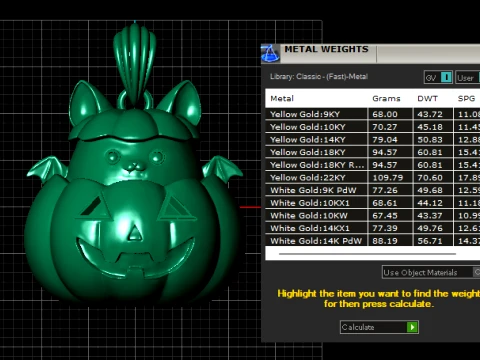Select the White Gold:10KW row
Screen dimensions: 480x360
point(373,215)
